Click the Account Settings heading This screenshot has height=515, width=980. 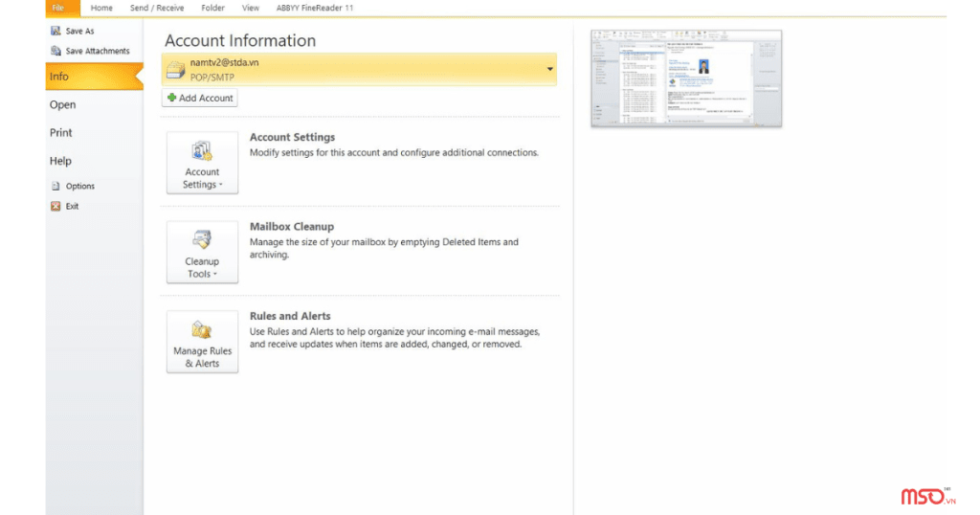[x=292, y=137]
